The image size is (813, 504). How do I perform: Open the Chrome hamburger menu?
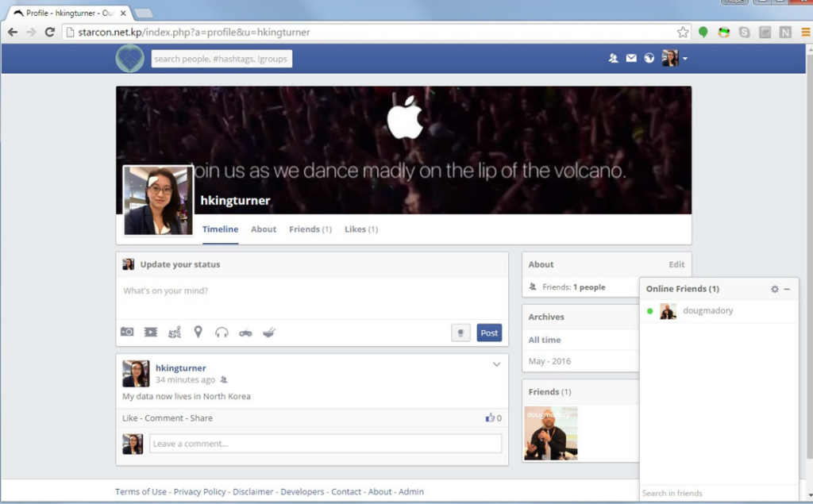(805, 33)
